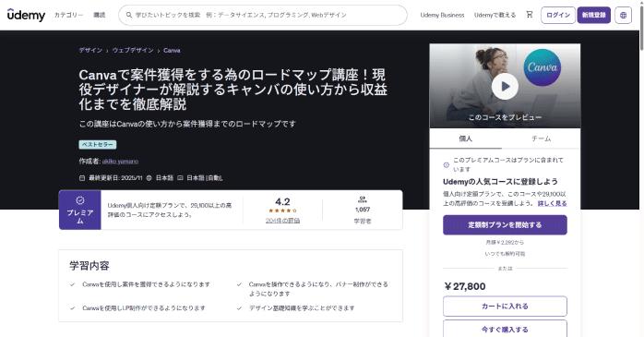Click the 最終更新日: 2025/11 text

(x=115, y=178)
